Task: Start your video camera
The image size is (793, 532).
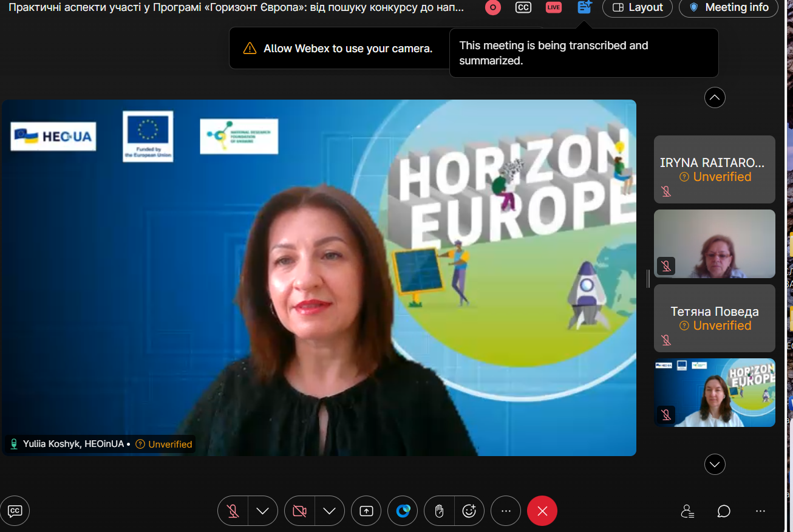Action: pos(299,511)
